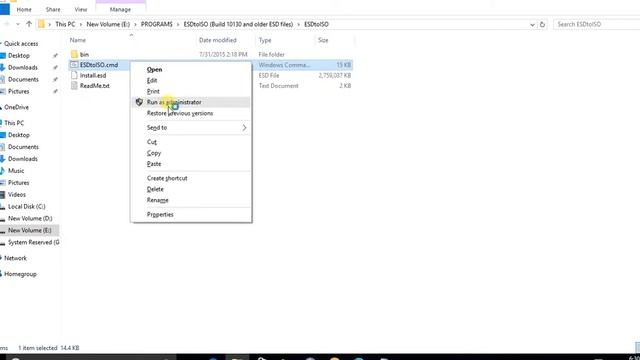Refresh the current folder view
The width and height of the screenshot is (640, 360).
pos(542,24)
